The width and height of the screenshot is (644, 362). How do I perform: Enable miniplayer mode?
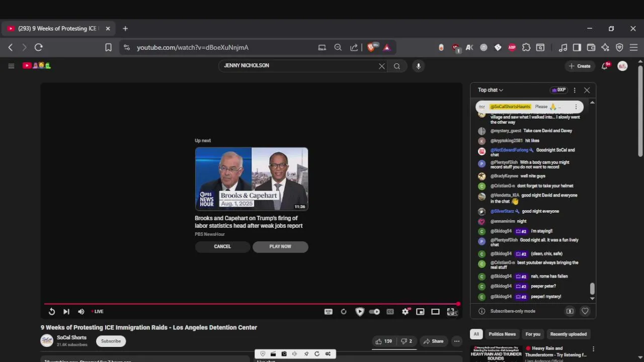(420, 312)
